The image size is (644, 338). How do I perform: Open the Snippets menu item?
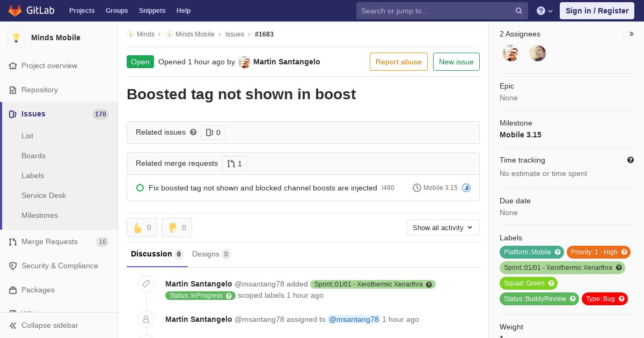152,11
